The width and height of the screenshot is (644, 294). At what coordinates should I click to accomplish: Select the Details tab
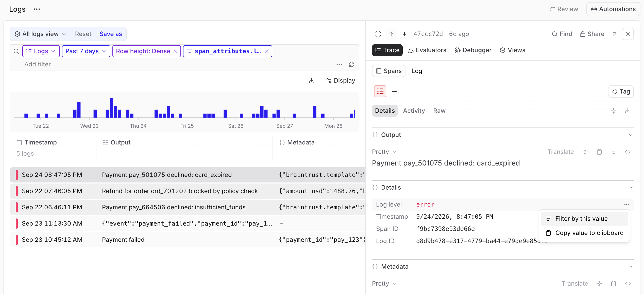tap(385, 111)
